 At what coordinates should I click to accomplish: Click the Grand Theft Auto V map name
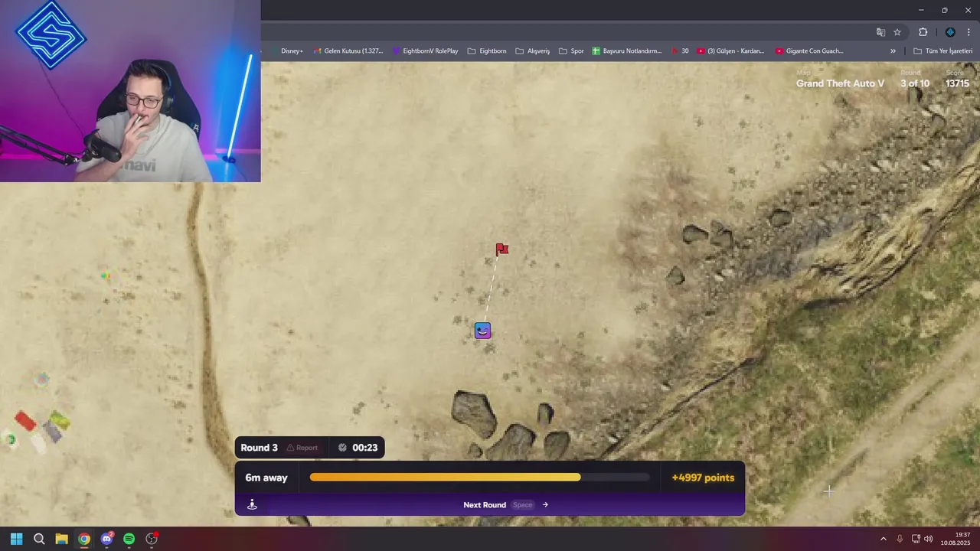coord(840,83)
